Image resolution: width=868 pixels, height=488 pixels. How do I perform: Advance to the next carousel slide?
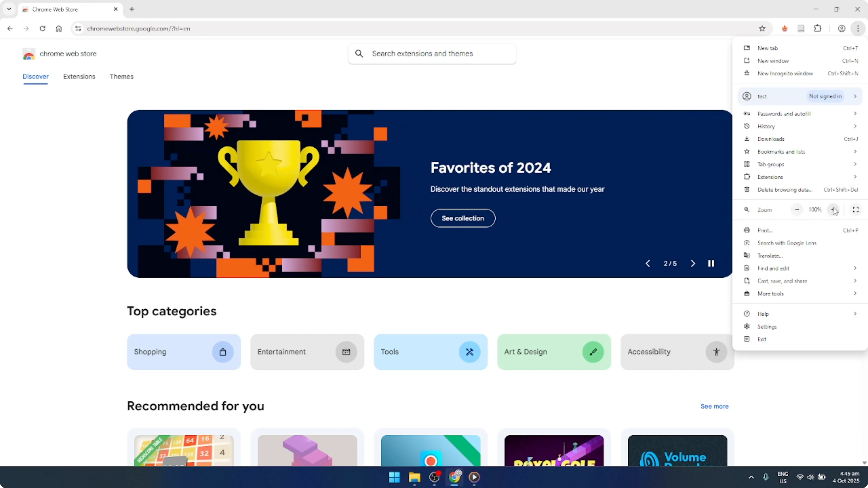click(693, 263)
